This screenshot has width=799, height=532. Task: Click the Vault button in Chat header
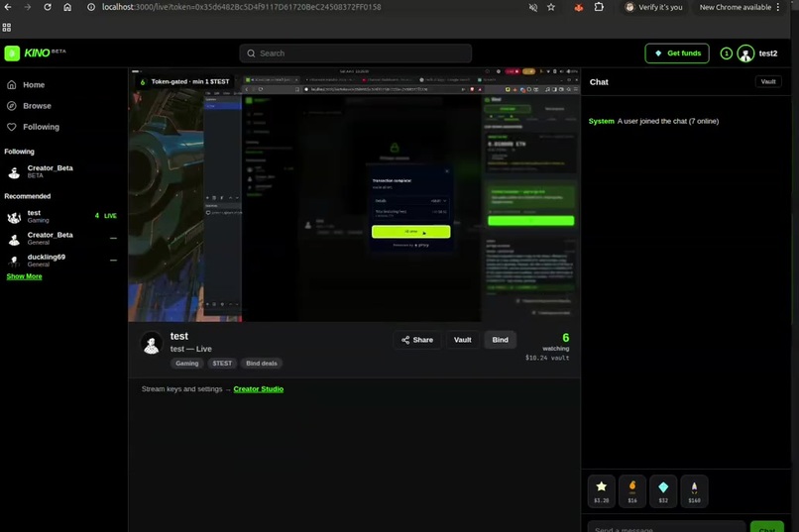point(768,81)
